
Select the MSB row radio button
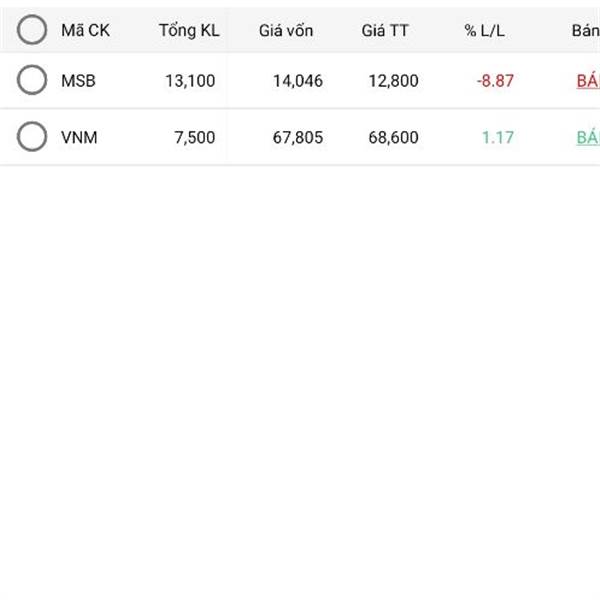[32, 80]
